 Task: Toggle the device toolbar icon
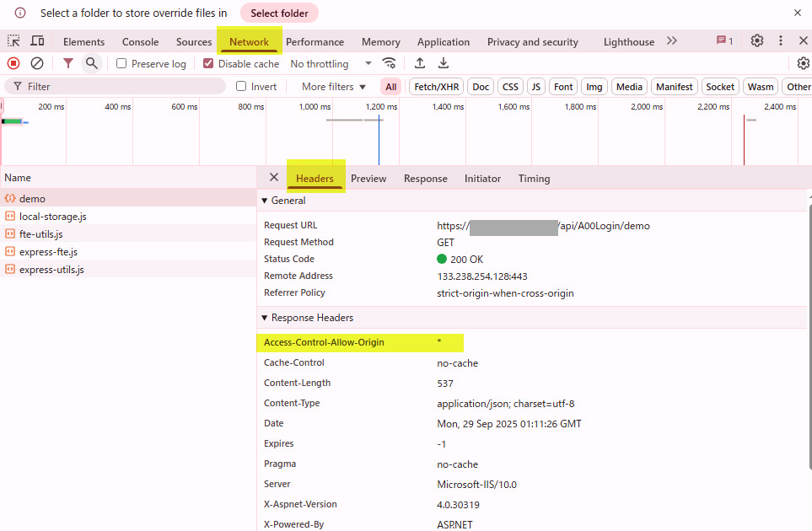coord(37,41)
